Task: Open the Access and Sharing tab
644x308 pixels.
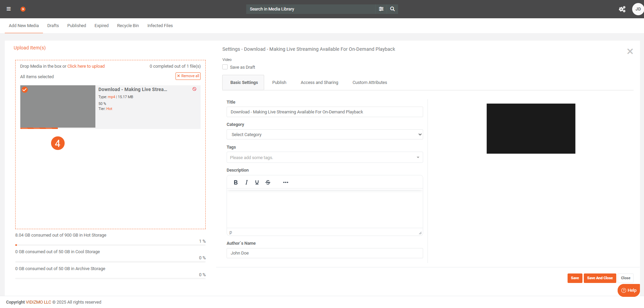Action: pos(319,83)
